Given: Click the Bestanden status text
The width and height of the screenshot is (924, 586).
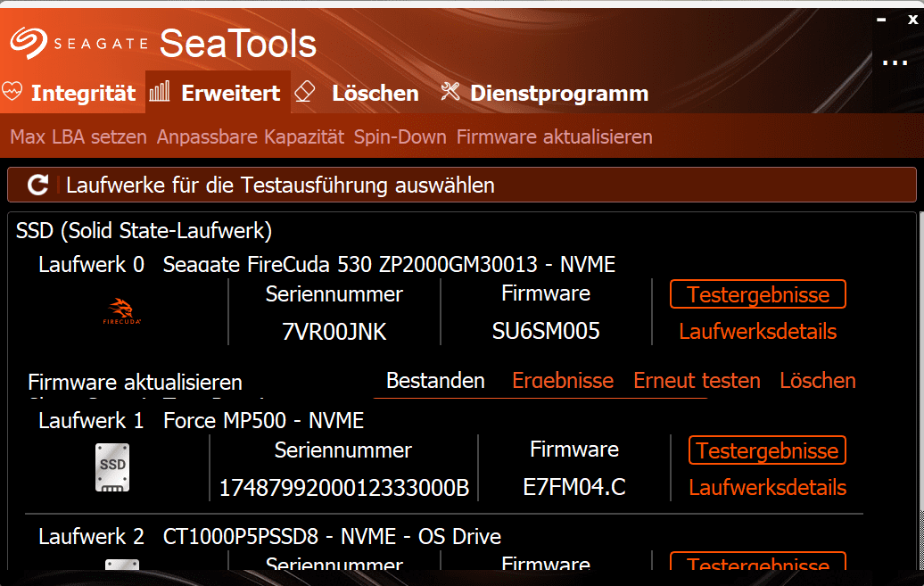Looking at the screenshot, I should 435,381.
